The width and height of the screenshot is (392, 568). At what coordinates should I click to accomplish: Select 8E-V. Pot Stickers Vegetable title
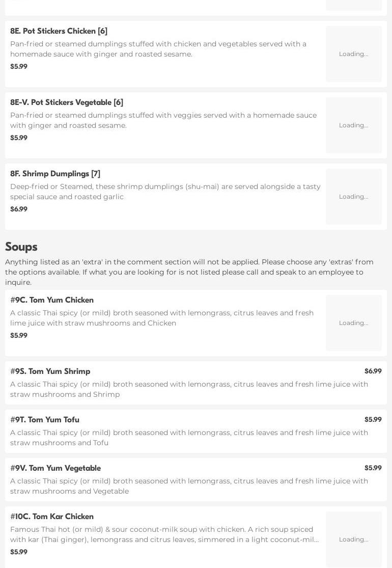tap(67, 102)
